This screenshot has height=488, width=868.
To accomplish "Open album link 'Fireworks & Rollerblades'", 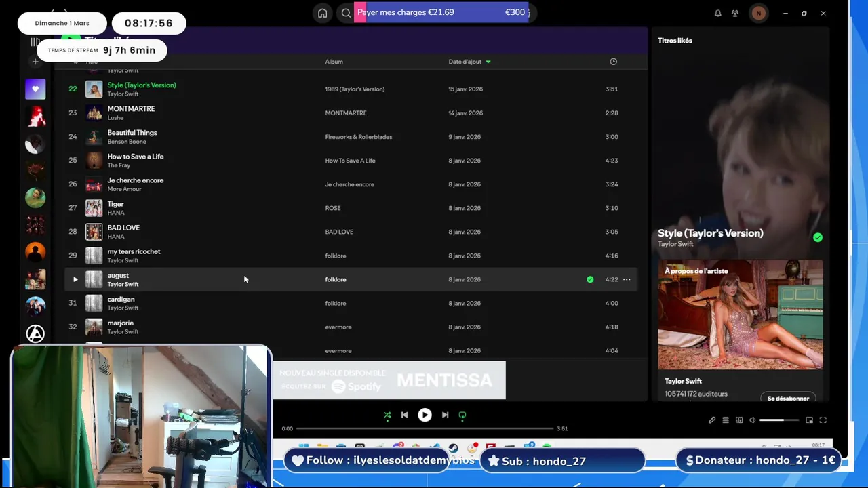I will click(x=359, y=137).
